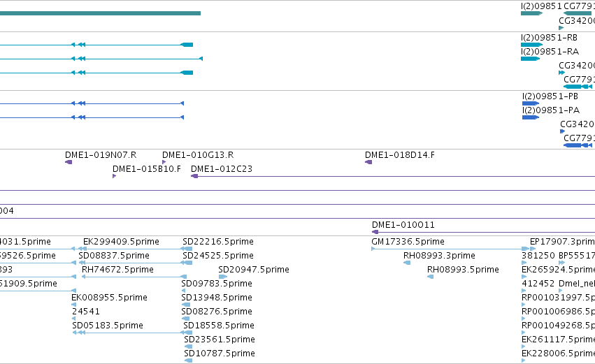Select the RH08993.3prime EST glyph
Screen dimensions: 595x364
point(407,263)
